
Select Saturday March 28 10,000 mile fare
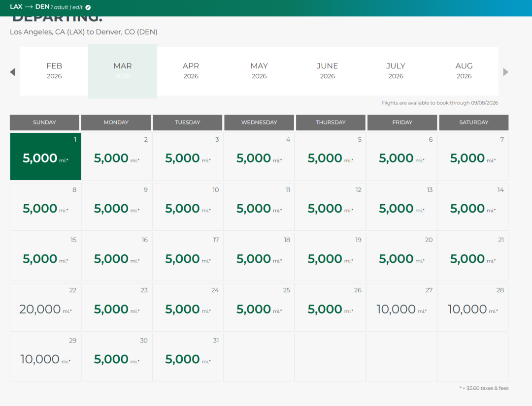[x=473, y=308]
